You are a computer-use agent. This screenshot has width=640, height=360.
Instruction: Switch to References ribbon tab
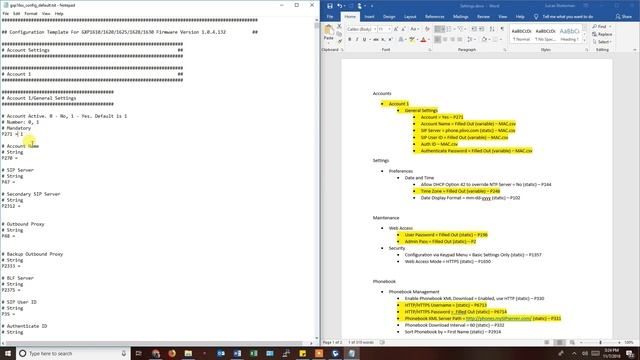click(x=434, y=17)
